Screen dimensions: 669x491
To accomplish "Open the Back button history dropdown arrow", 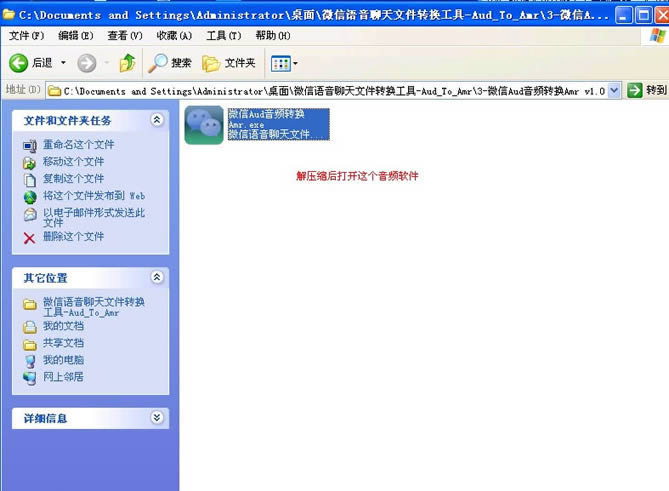I will 63,63.
